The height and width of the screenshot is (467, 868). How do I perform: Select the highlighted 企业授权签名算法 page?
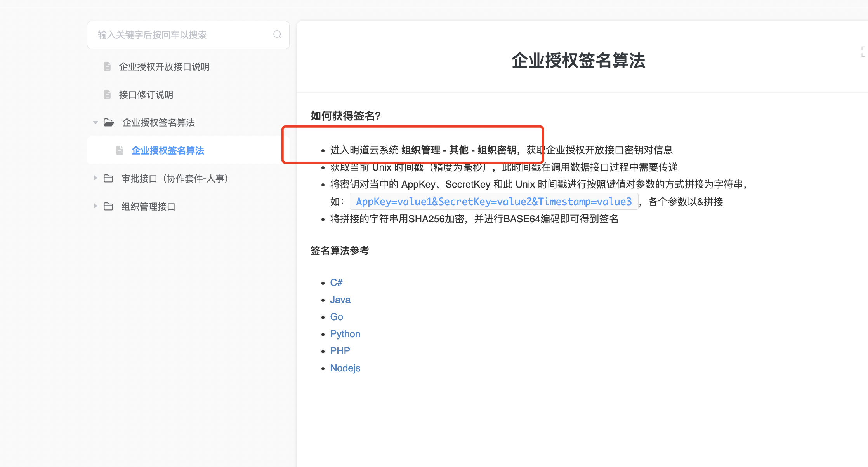168,151
